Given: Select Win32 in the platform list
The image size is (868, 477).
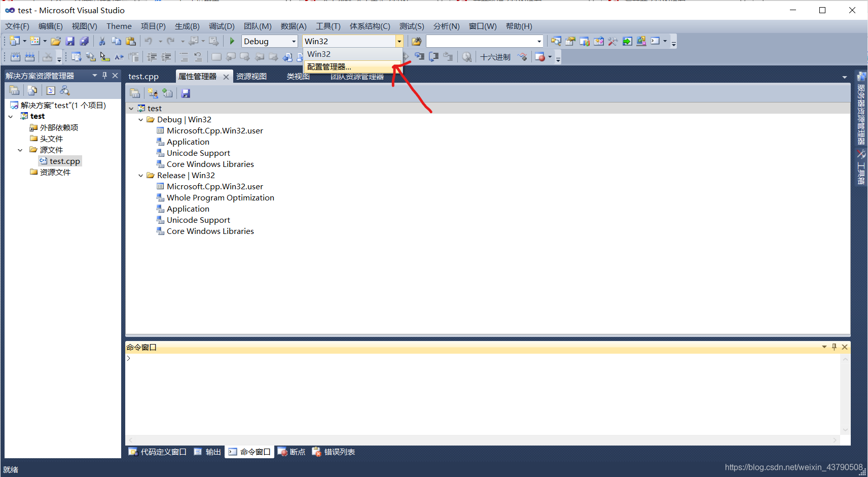Looking at the screenshot, I should click(x=353, y=54).
